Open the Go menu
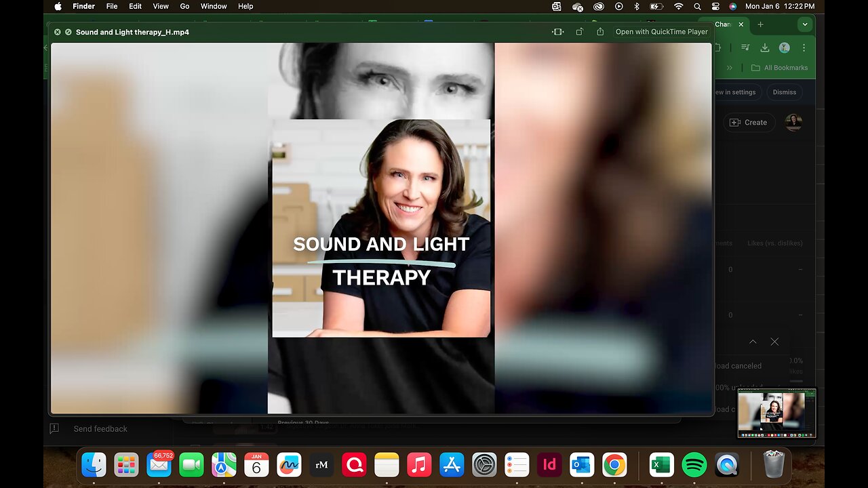 pyautogui.click(x=184, y=6)
